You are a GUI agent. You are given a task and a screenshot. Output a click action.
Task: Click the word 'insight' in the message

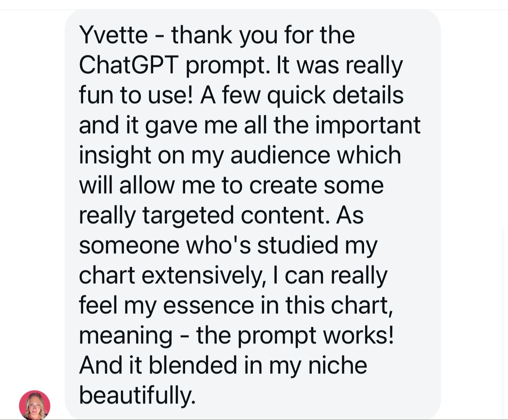[115, 155]
